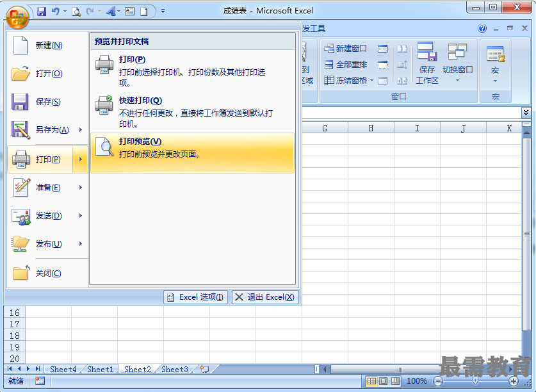Expand the Prepare submenu arrow
The image size is (536, 392).
81,188
